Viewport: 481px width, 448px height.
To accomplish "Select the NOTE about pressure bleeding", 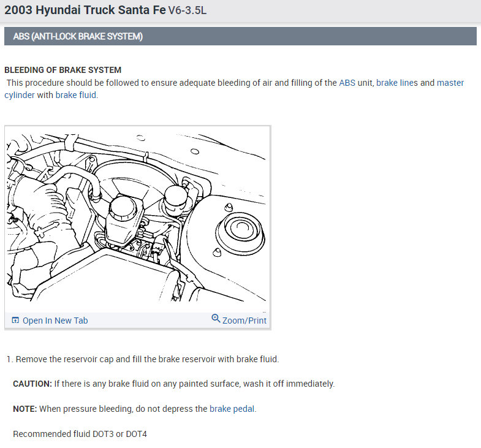I will (134, 409).
